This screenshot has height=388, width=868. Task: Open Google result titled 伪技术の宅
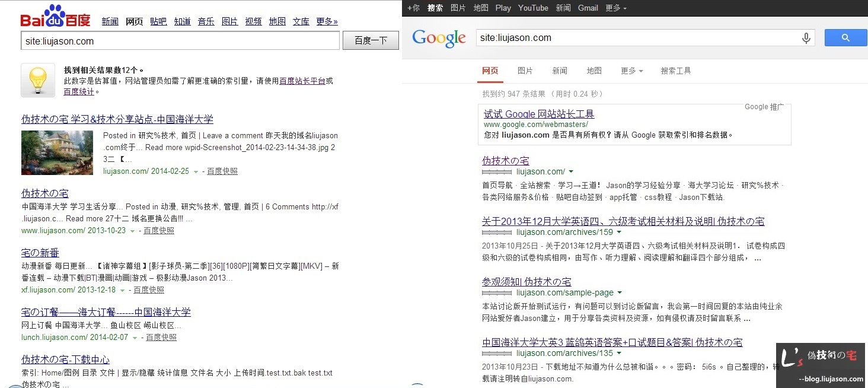coord(506,161)
